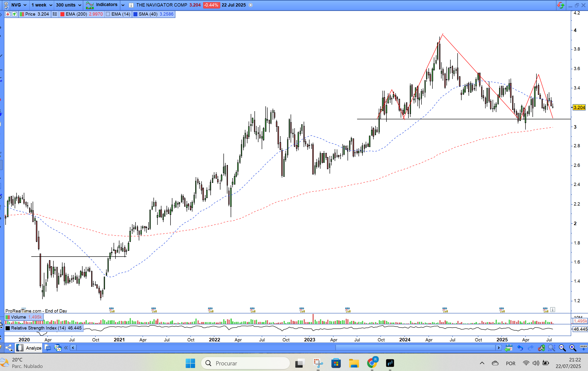Click the undo arrow icon
This screenshot has height=371, width=588.
coord(520,348)
